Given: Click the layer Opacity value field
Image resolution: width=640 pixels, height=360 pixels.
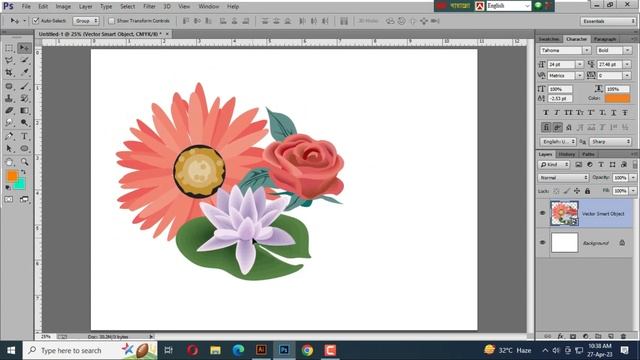Looking at the screenshot, I should click(620, 178).
